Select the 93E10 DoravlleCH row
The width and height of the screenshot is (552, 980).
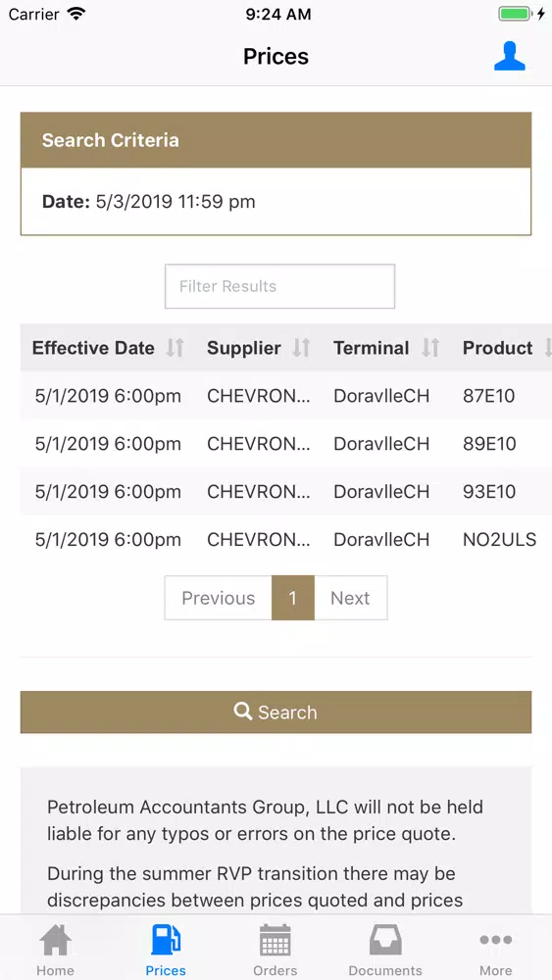tap(285, 491)
